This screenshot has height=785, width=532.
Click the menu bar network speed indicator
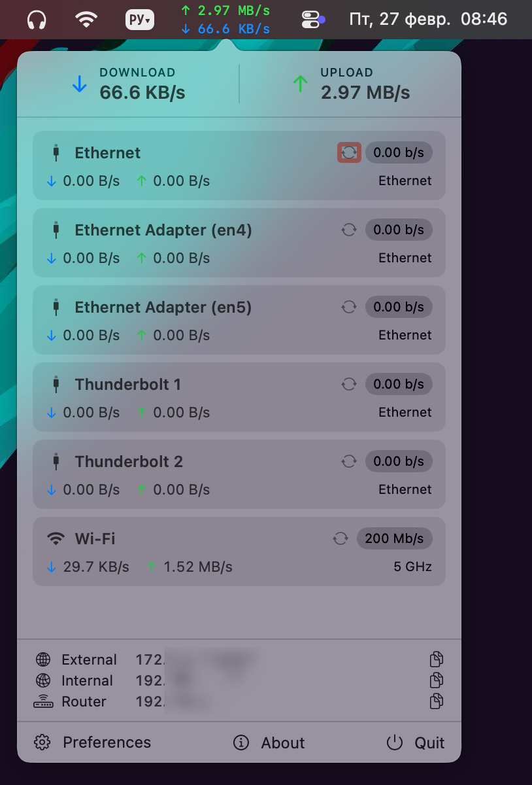pyautogui.click(x=225, y=20)
